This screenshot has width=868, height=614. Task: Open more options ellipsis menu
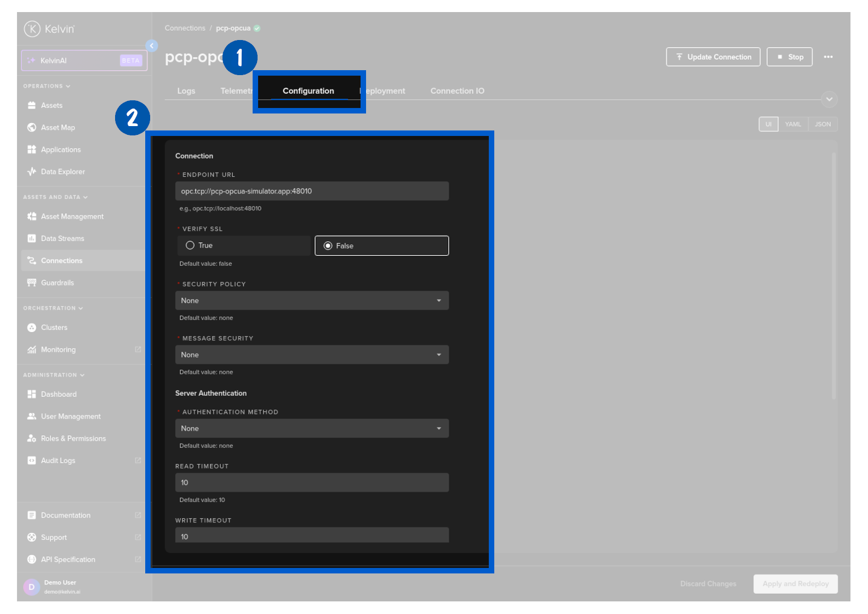tap(828, 57)
